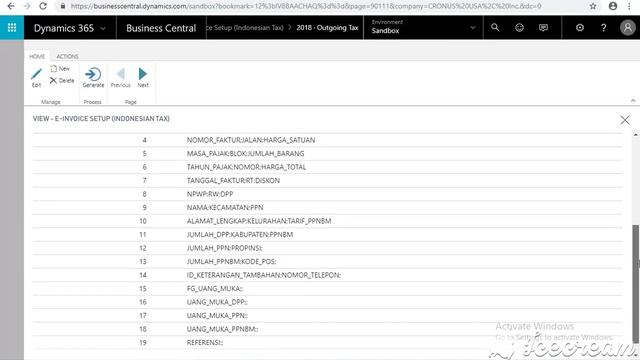Select row JUMLAH_PPN:PROPINSI
The width and height of the screenshot is (640, 360).
327,248
